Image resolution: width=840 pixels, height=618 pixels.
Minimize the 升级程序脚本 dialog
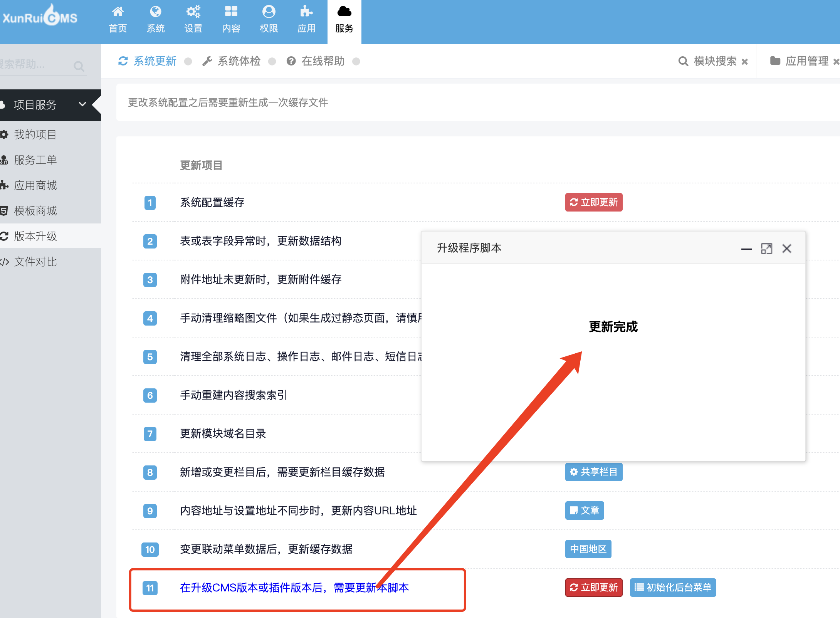tap(746, 249)
